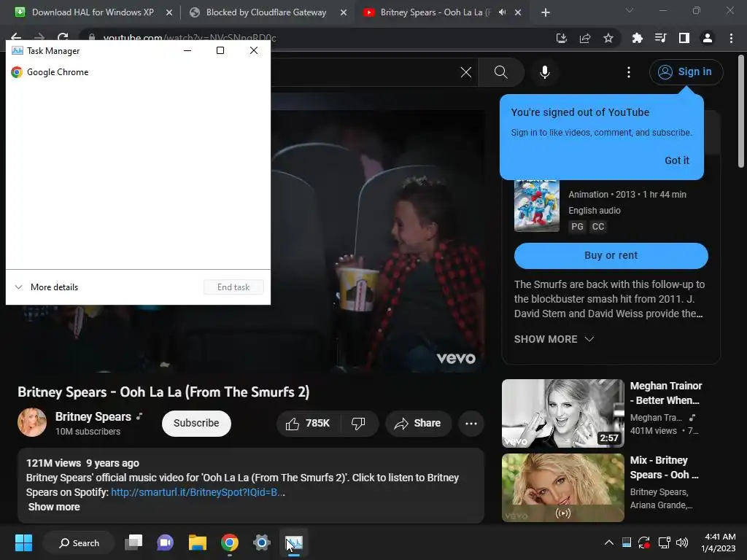Viewport: 747px width, 560px height.
Task: Open the smarturl.it BritneySpot link
Action: point(198,492)
